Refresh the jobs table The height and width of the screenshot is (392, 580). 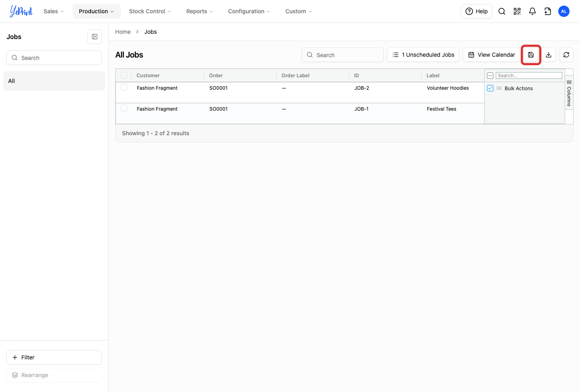(566, 55)
